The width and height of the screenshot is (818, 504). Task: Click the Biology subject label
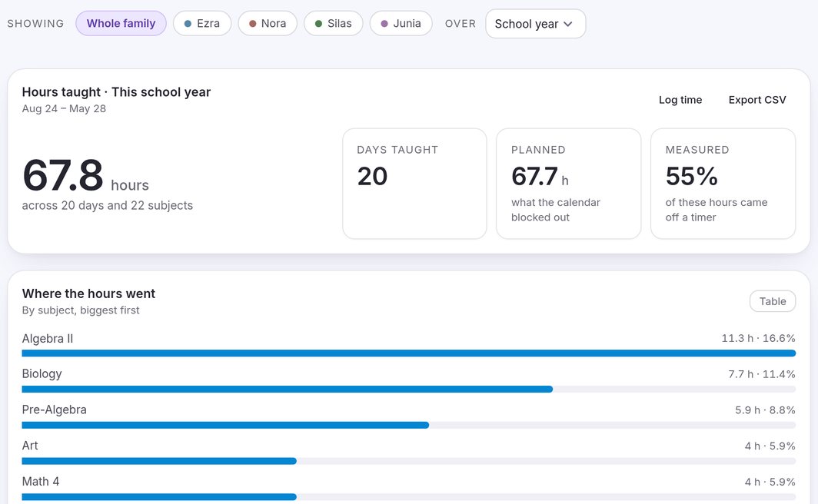[x=42, y=374]
